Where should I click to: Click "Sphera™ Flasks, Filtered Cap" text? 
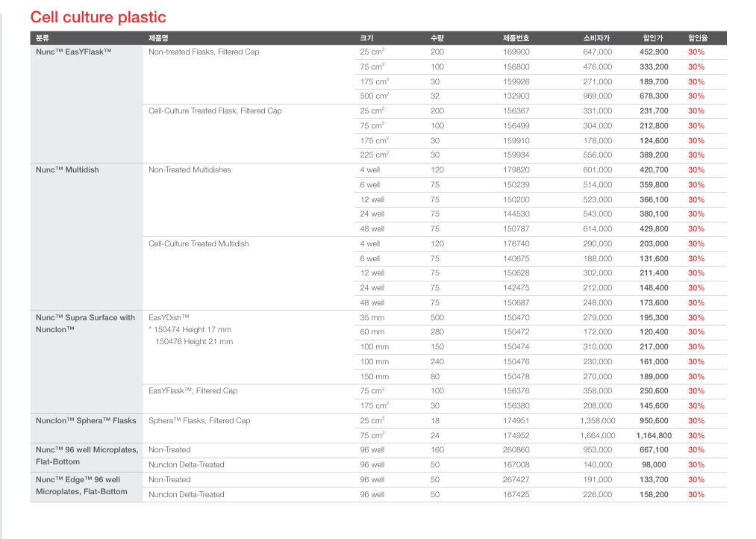(x=199, y=421)
